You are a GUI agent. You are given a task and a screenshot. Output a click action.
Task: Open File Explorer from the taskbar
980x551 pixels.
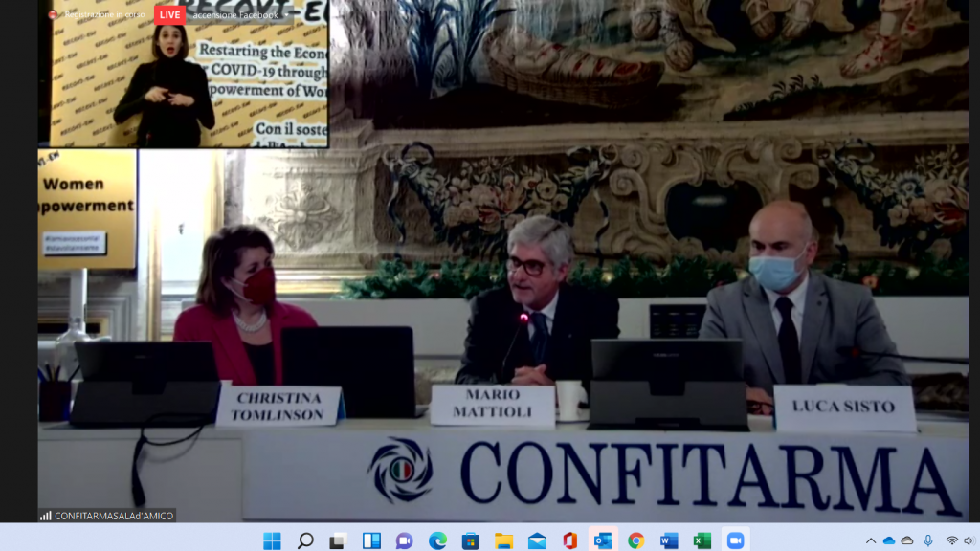pyautogui.click(x=503, y=540)
